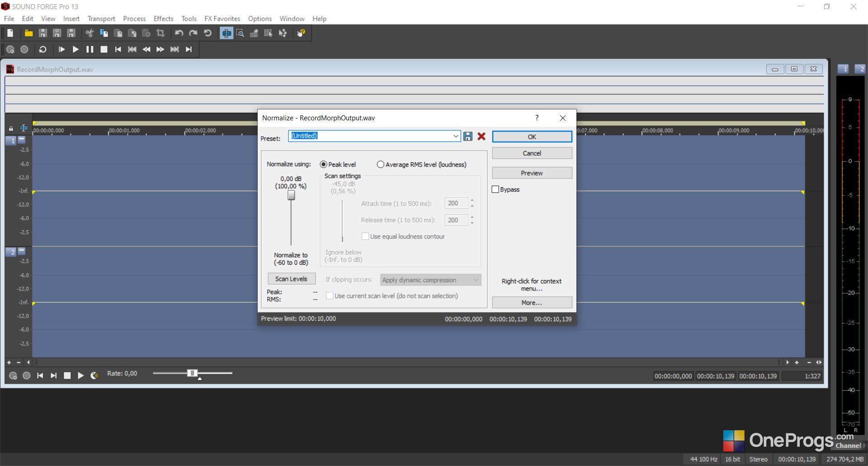Tick Use equal loudness contour checkbox
868x466 pixels.
[x=365, y=236]
